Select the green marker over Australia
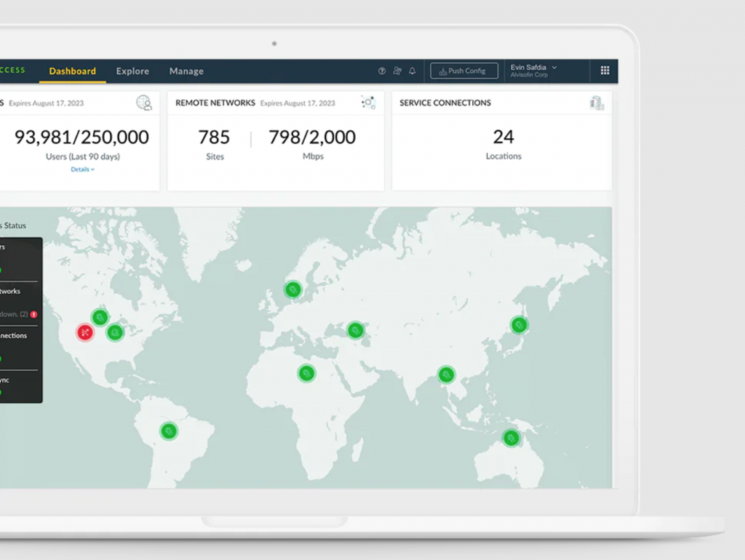Image resolution: width=745 pixels, height=560 pixels. pyautogui.click(x=511, y=438)
